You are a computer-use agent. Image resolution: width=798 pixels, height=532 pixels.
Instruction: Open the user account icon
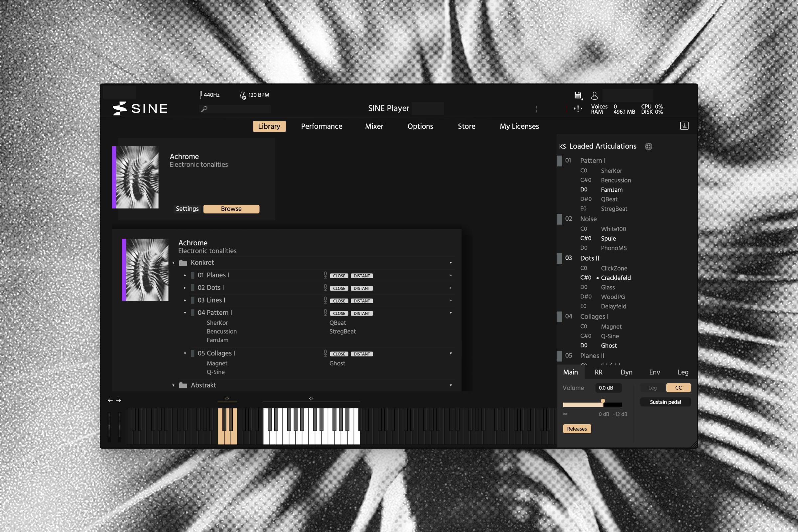pos(595,96)
